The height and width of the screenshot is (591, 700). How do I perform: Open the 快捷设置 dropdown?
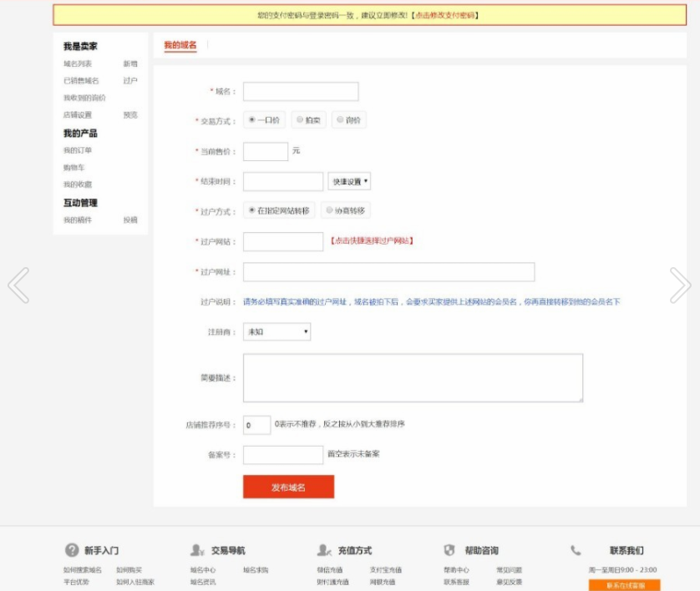click(x=349, y=181)
